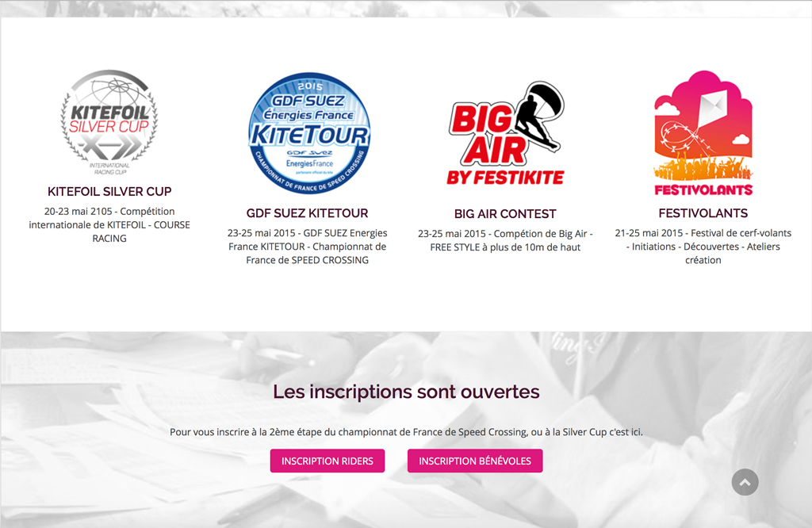The height and width of the screenshot is (528, 812).
Task: Click the Kitefoil course racing description text
Action: [109, 224]
